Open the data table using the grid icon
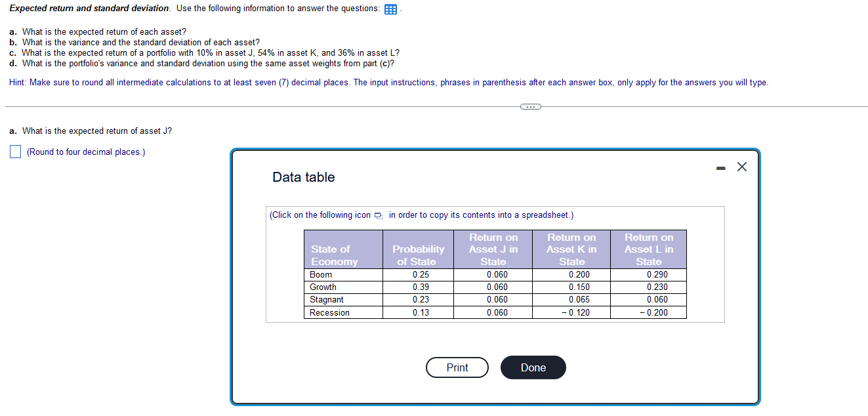This screenshot has width=868, height=416. point(391,9)
